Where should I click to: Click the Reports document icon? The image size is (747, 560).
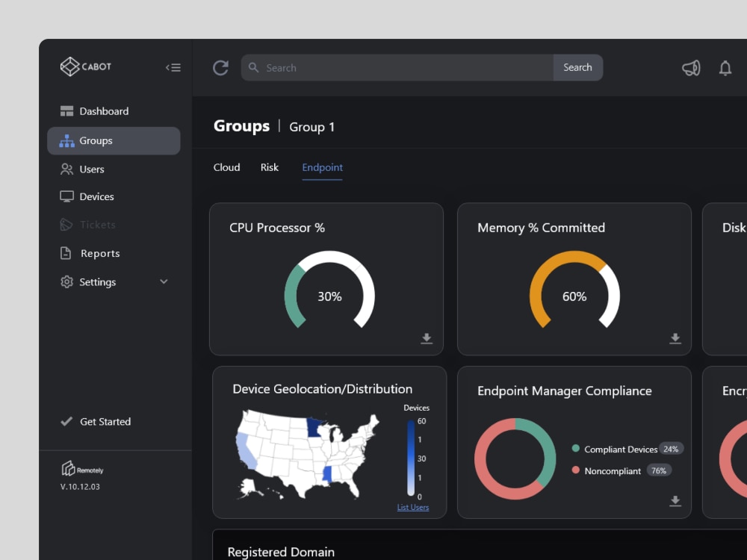(x=66, y=253)
